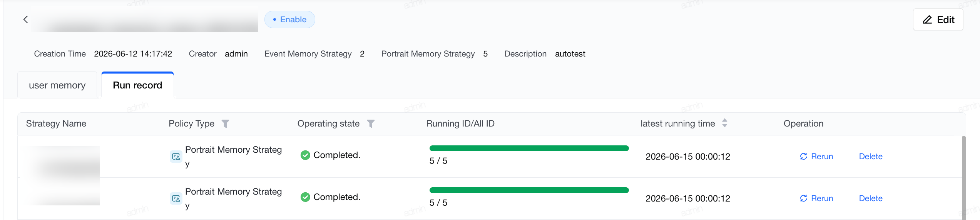The width and height of the screenshot is (980, 220).
Task: Delete the second run record
Action: pos(871,198)
